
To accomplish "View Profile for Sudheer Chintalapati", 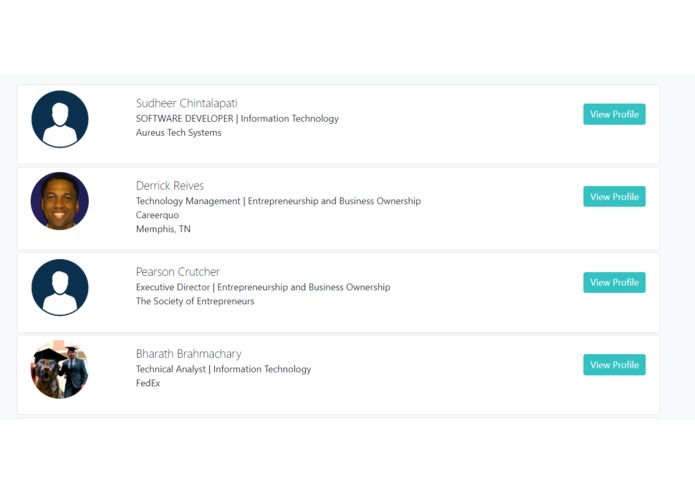I will tap(614, 114).
